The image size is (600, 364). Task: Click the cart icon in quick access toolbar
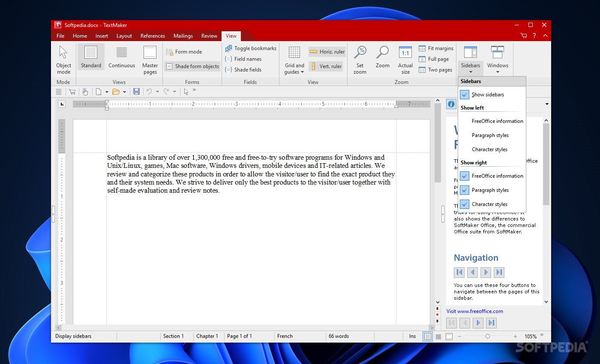pos(72,92)
